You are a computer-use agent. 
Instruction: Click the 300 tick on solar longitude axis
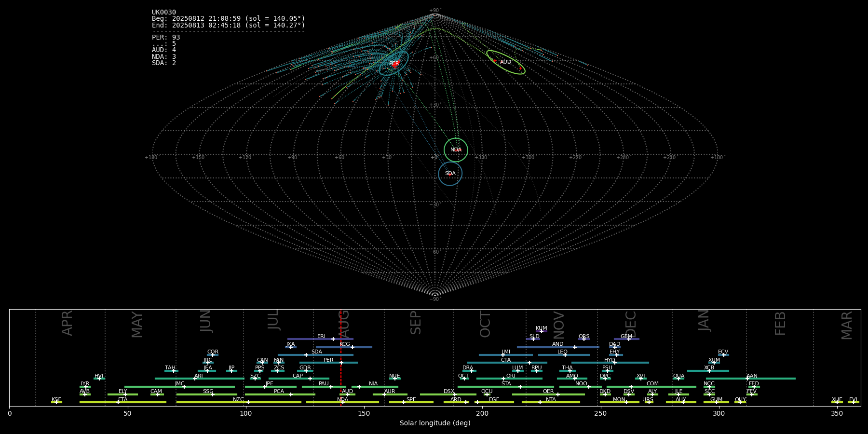pos(719,413)
